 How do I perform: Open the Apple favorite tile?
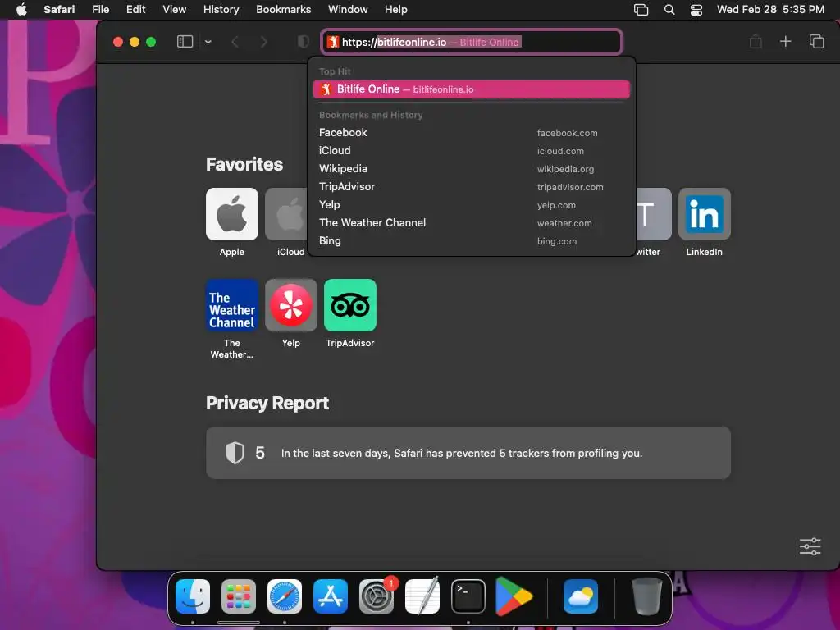232,214
